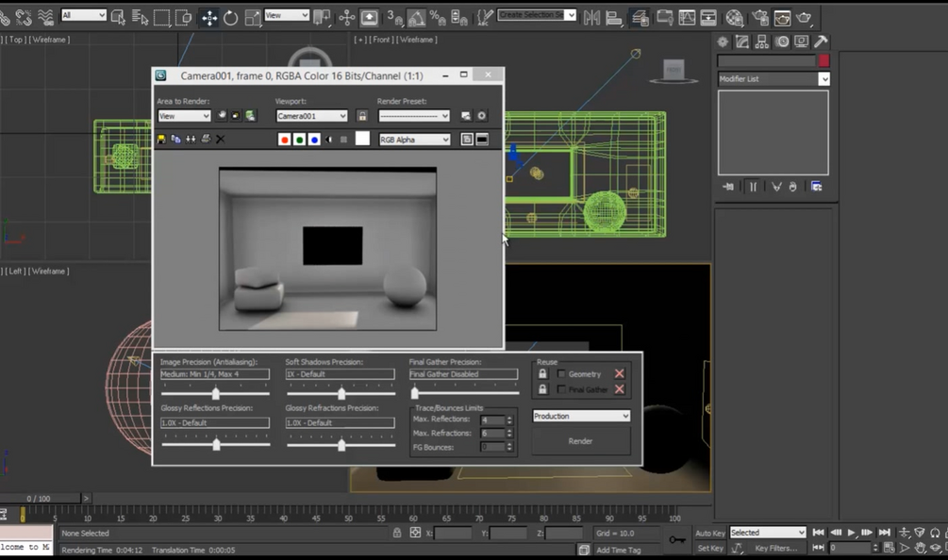The width and height of the screenshot is (948, 560).
Task: Click the teapot Render Production icon
Action: click(804, 18)
